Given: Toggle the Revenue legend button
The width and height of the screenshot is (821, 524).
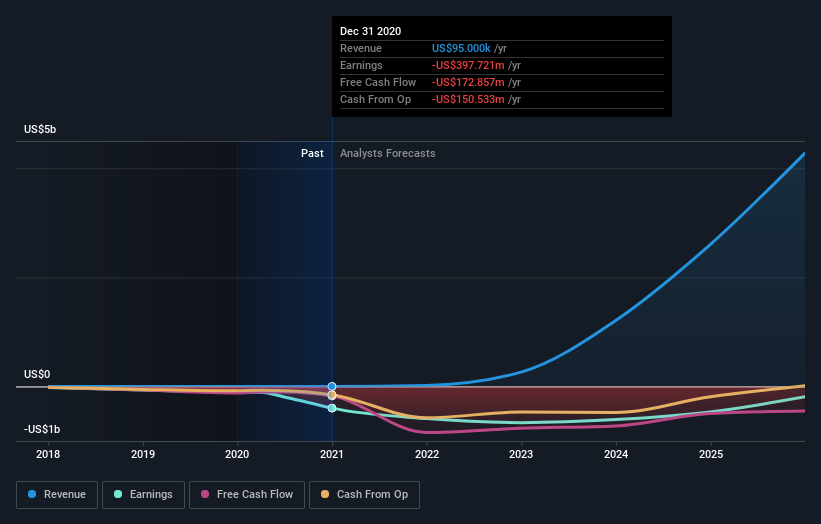Looking at the screenshot, I should [57, 495].
